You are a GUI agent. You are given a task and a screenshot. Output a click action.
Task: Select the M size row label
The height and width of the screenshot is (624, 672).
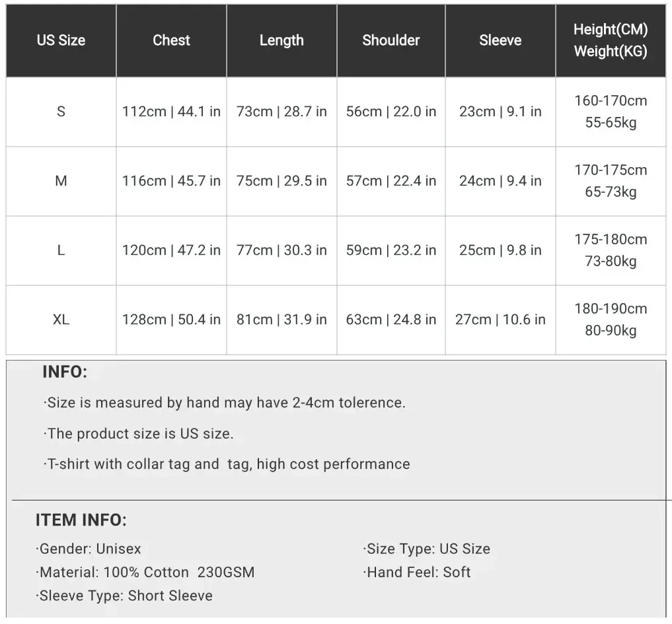[61, 181]
